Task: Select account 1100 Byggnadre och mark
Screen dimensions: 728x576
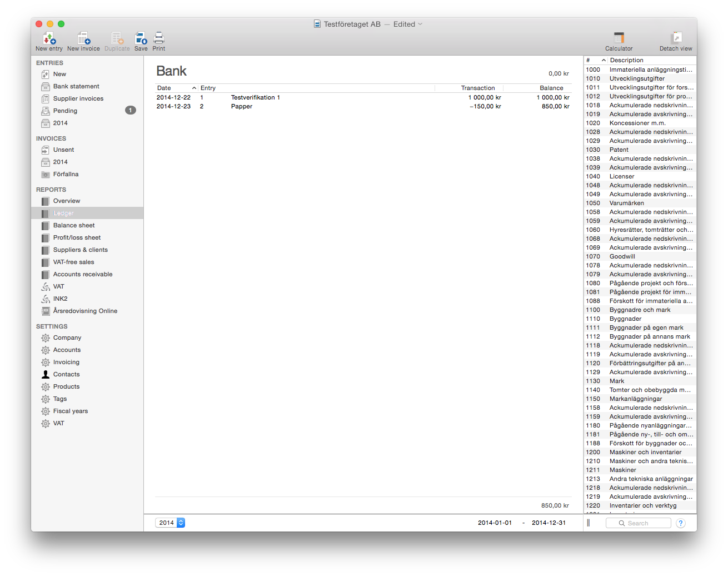Action: [640, 310]
